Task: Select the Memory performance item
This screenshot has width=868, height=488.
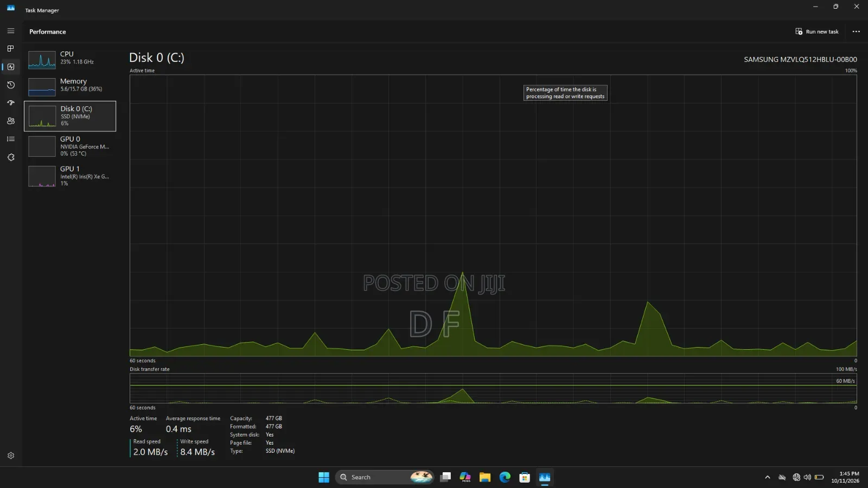Action: click(70, 86)
